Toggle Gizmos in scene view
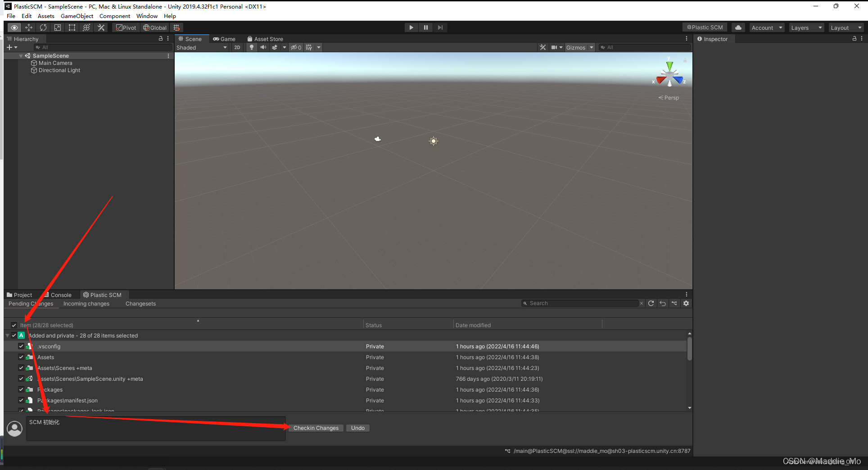Screen dimensions: 868x470 pos(576,47)
